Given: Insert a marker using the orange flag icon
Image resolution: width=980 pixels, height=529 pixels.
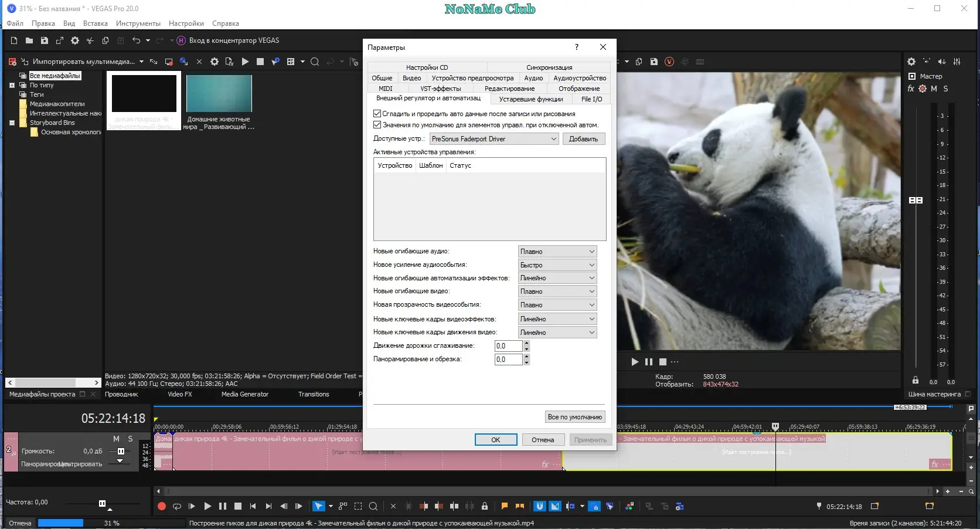Looking at the screenshot, I should click(505, 506).
